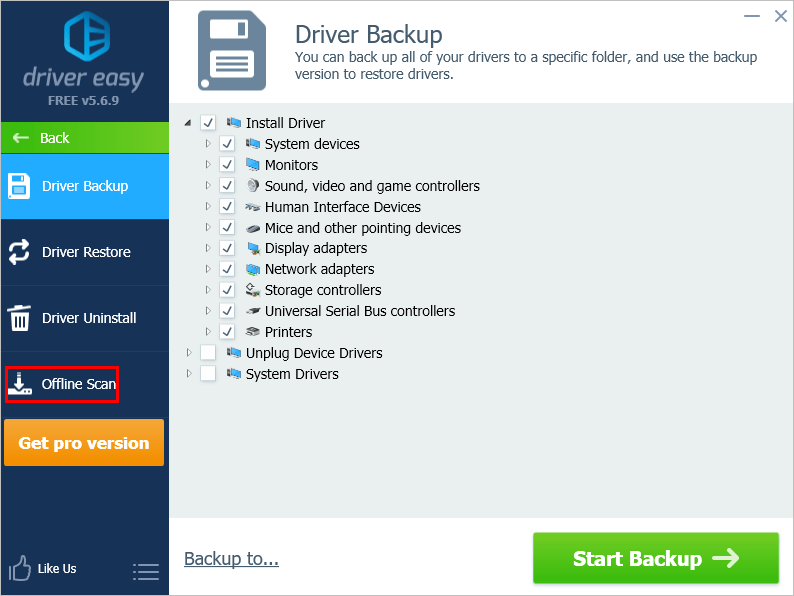Uncheck the Monitors checkbox
794x596 pixels.
(227, 165)
